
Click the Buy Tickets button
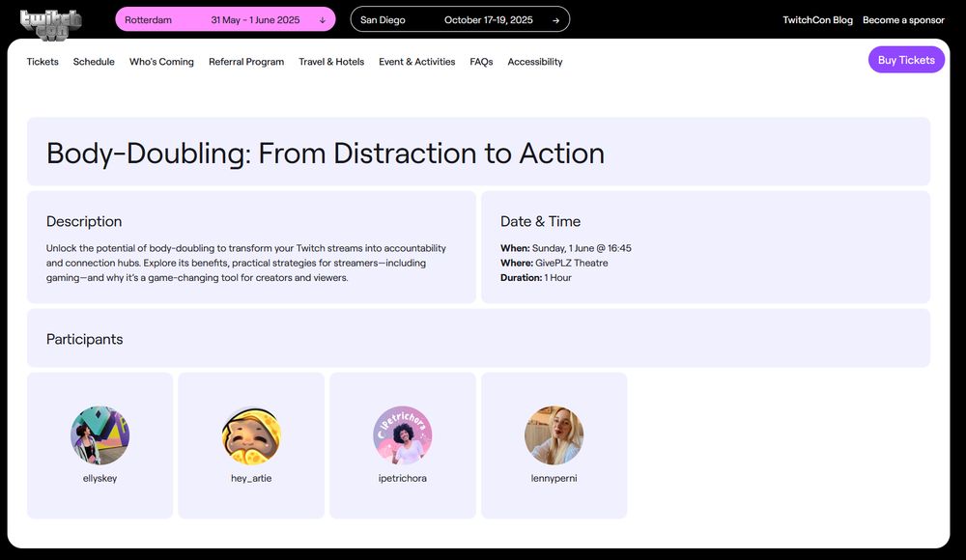(906, 59)
